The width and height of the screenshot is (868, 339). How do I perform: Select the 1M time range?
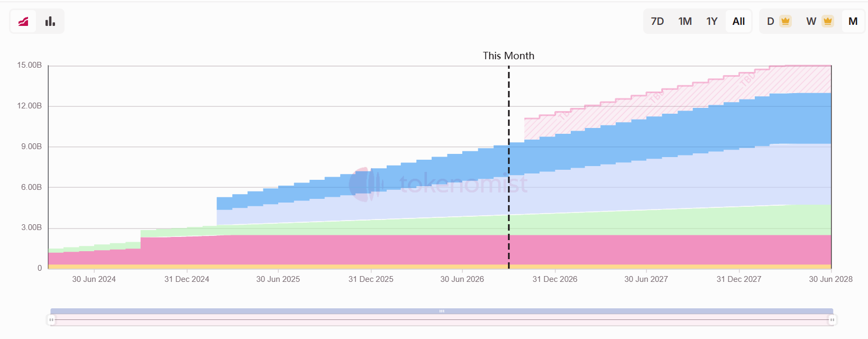[x=685, y=21]
